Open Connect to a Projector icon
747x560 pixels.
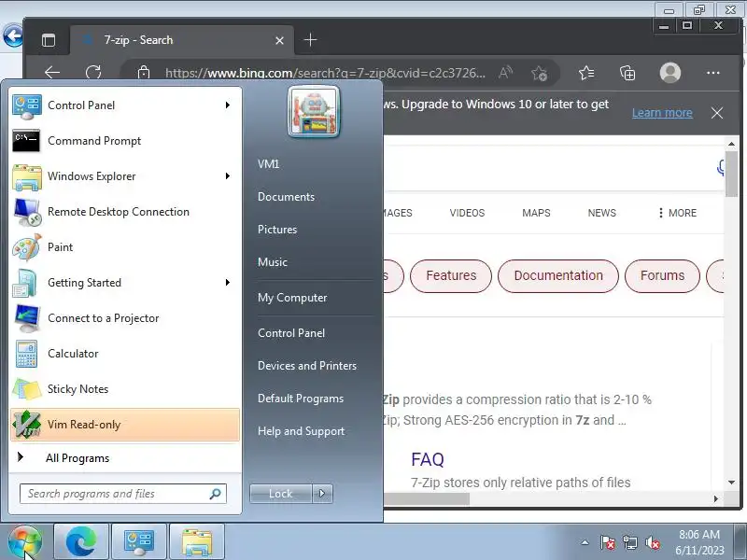click(27, 318)
